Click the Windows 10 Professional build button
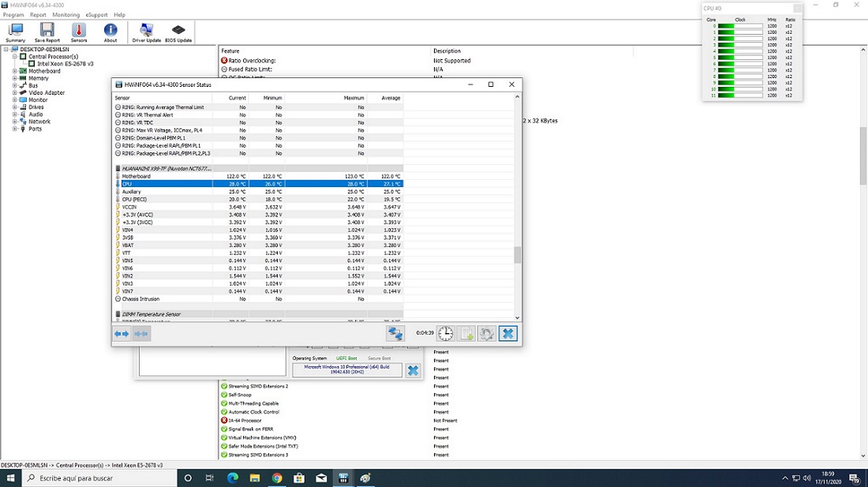The width and height of the screenshot is (868, 487). [347, 370]
